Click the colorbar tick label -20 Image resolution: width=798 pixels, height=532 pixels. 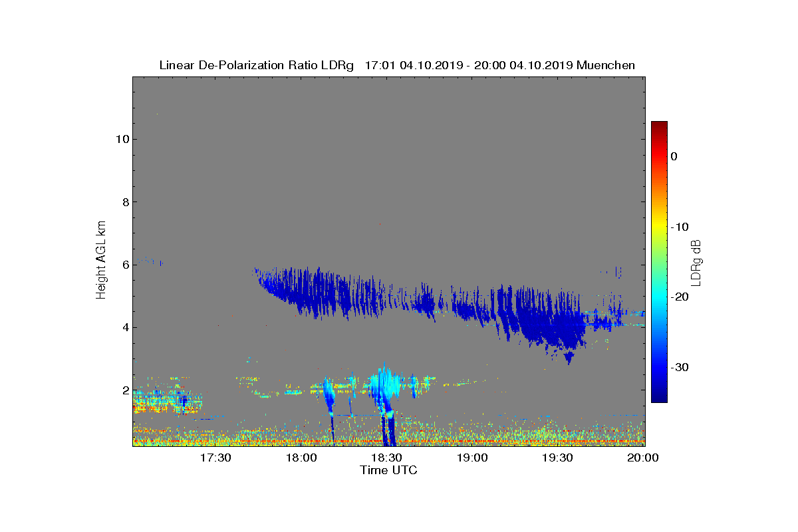pyautogui.click(x=679, y=297)
